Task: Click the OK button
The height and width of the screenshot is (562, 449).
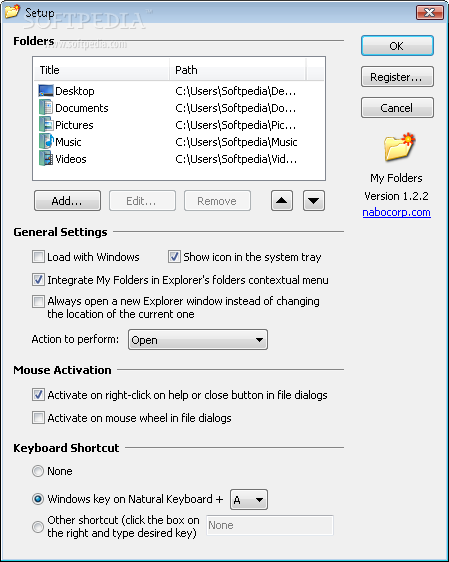Action: (397, 46)
